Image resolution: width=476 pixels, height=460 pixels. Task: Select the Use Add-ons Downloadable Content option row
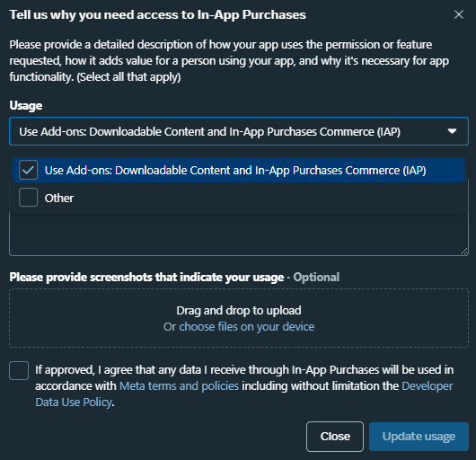click(239, 170)
